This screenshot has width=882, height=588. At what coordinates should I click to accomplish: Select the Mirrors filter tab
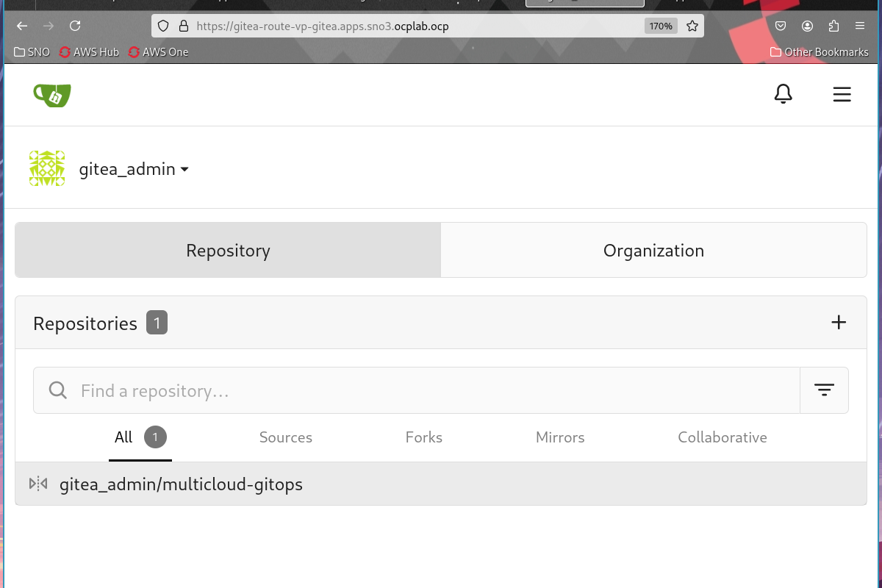coord(559,437)
